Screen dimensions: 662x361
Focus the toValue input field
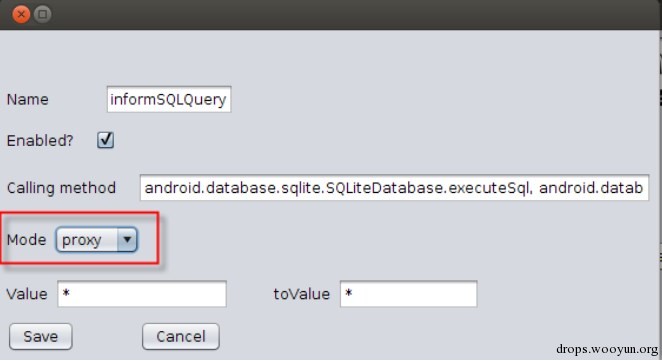point(409,294)
